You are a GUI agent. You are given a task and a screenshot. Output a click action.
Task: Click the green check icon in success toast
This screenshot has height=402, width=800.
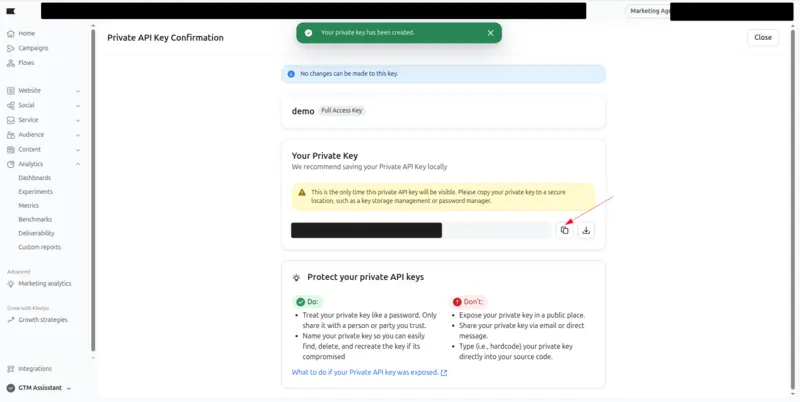308,33
